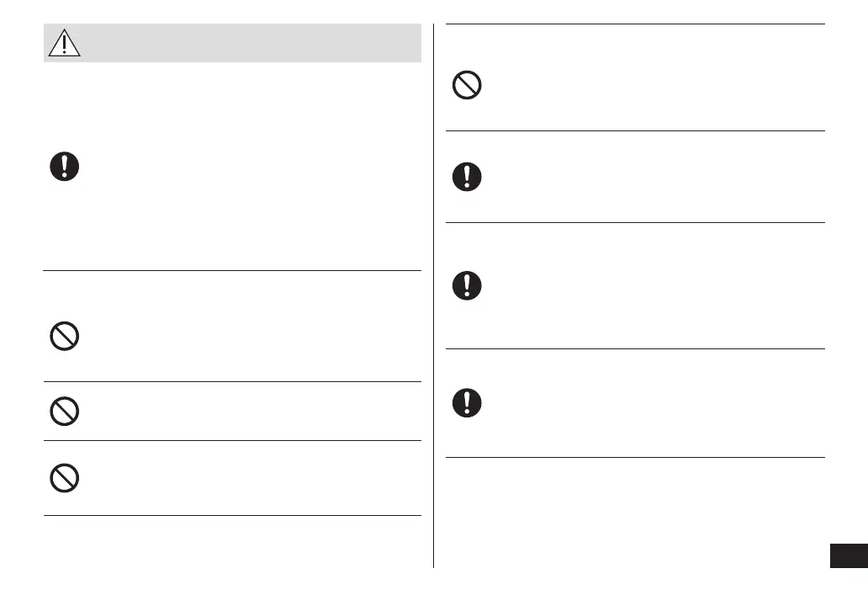The image size is (868, 611).
Task: Click the gray header banner beside the warning triangle
Action: 252,42
